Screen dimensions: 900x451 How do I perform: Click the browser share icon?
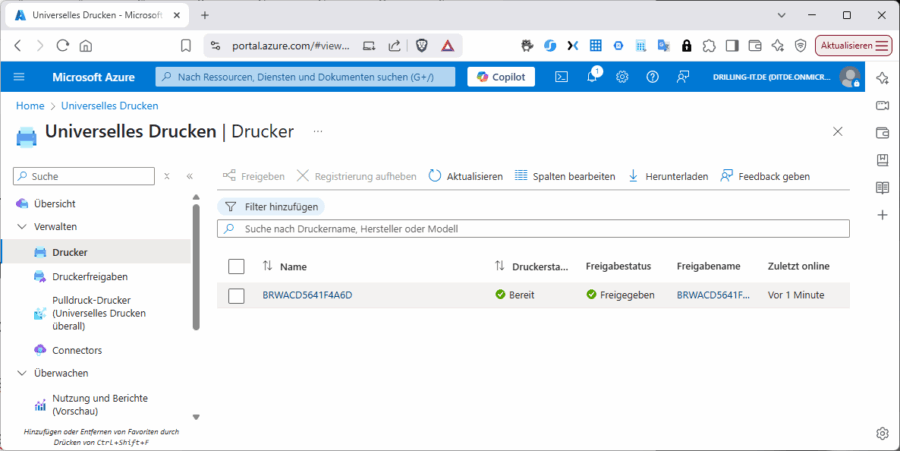coord(394,46)
